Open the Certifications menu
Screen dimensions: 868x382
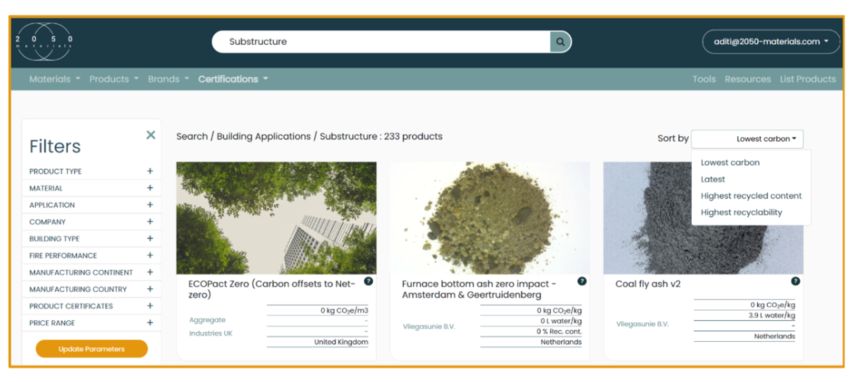coord(233,79)
